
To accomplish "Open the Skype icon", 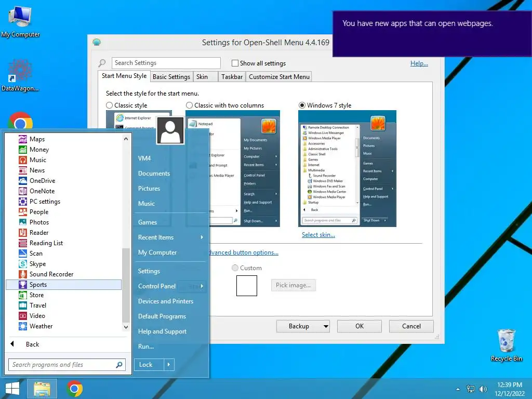I will click(x=23, y=264).
